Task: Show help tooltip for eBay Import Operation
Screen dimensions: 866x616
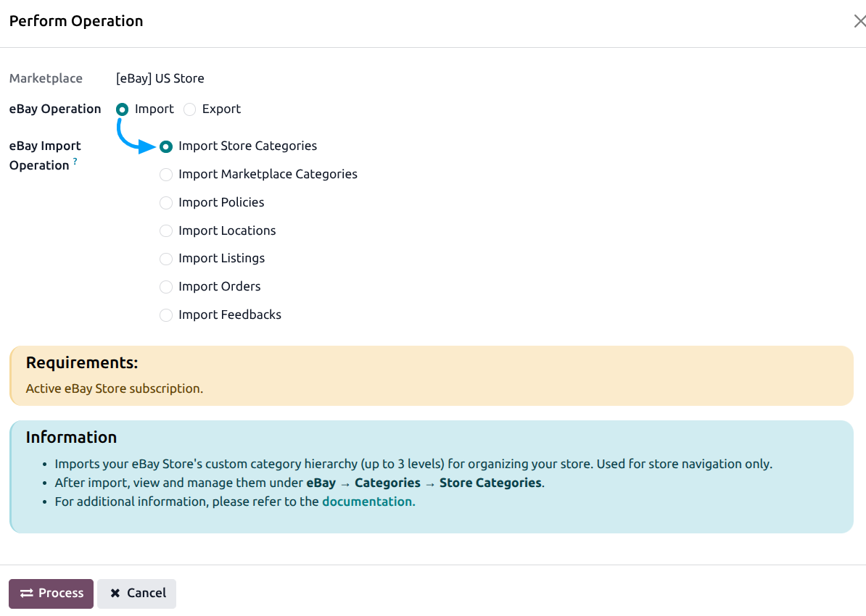Action: (x=75, y=161)
